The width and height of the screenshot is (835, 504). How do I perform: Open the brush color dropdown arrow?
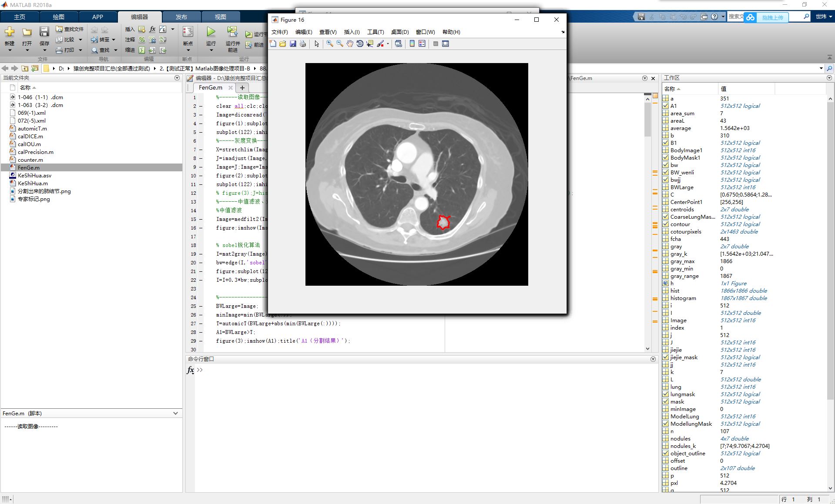[x=388, y=43]
